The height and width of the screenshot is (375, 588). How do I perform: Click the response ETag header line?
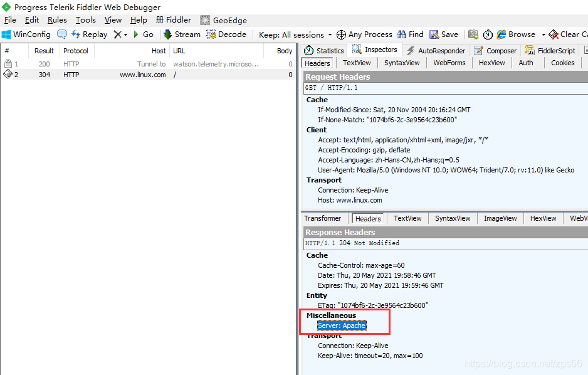coord(373,305)
